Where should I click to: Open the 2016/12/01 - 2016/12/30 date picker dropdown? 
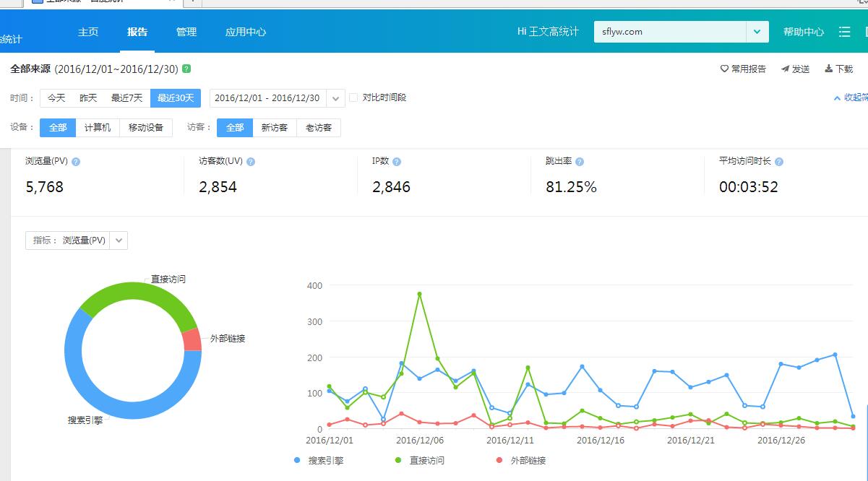(x=335, y=97)
